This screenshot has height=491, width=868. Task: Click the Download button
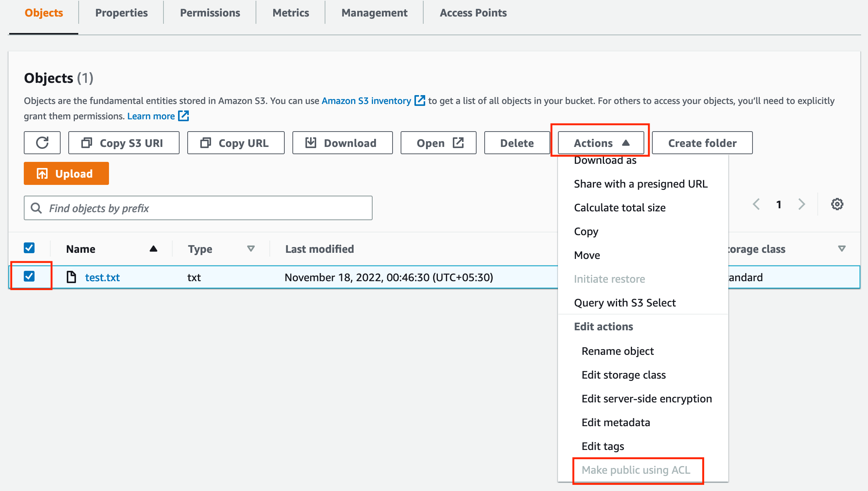(x=342, y=143)
